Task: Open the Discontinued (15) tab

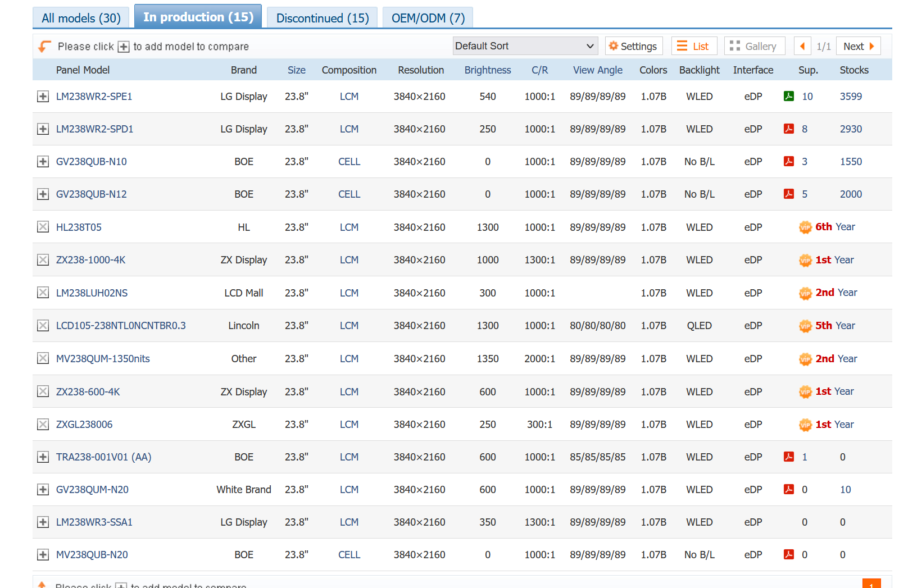Action: click(323, 18)
